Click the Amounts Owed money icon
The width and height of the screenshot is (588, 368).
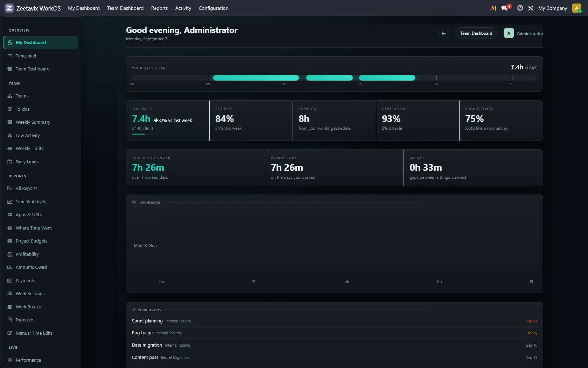10,267
